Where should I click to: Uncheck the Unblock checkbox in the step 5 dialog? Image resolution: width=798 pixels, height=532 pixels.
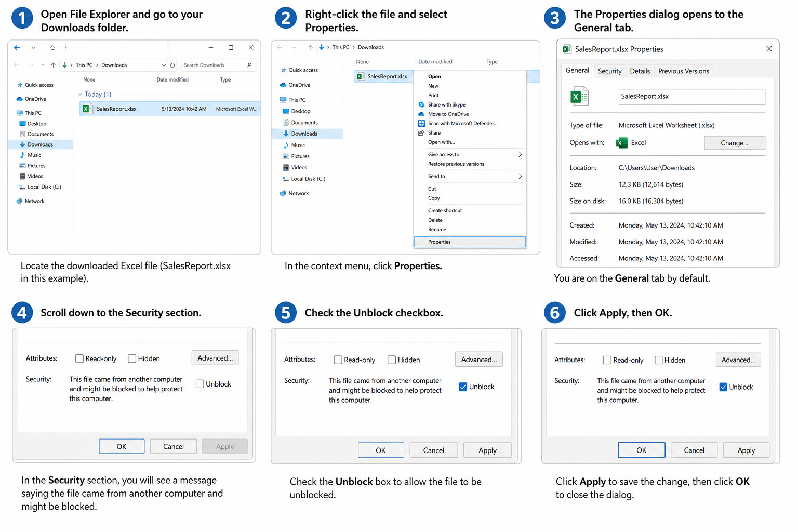[x=463, y=387]
